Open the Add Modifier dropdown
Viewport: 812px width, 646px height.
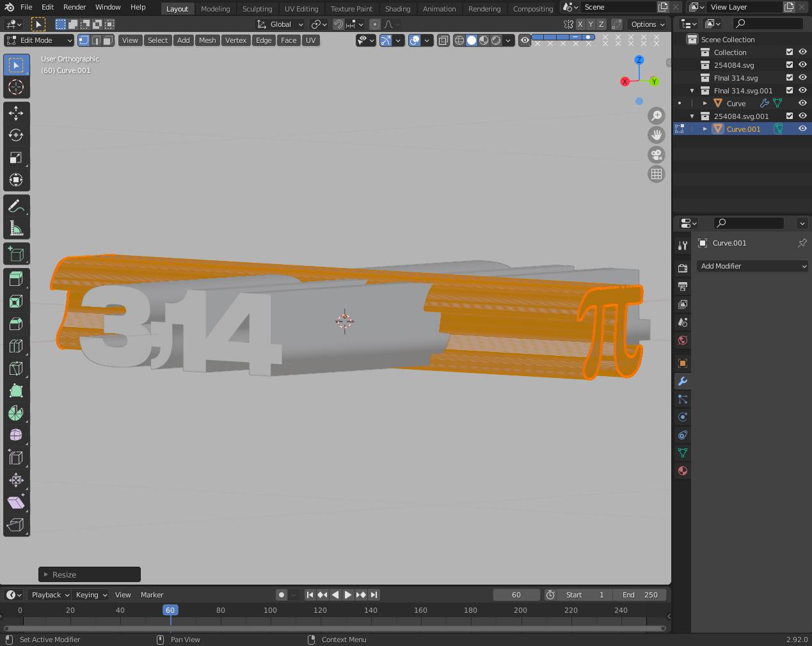pyautogui.click(x=752, y=266)
